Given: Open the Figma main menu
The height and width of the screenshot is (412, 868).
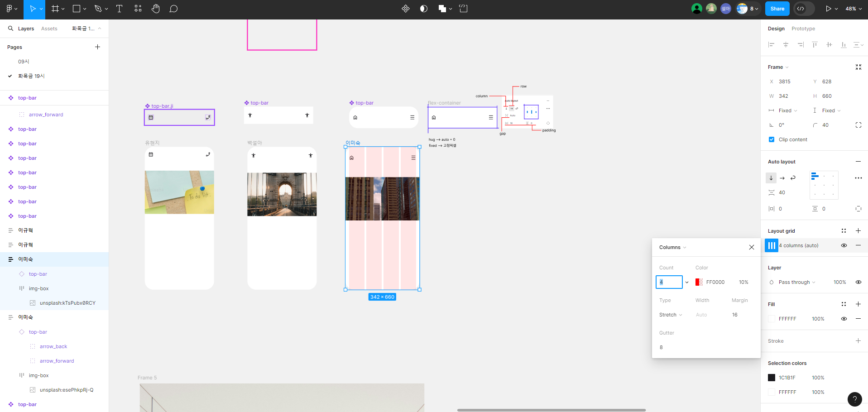Looking at the screenshot, I should click(x=9, y=9).
